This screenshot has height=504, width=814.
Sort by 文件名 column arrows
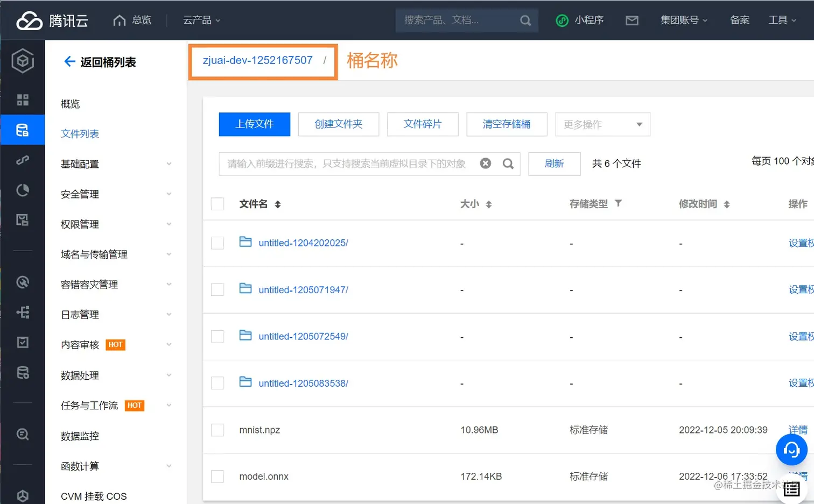click(x=278, y=204)
